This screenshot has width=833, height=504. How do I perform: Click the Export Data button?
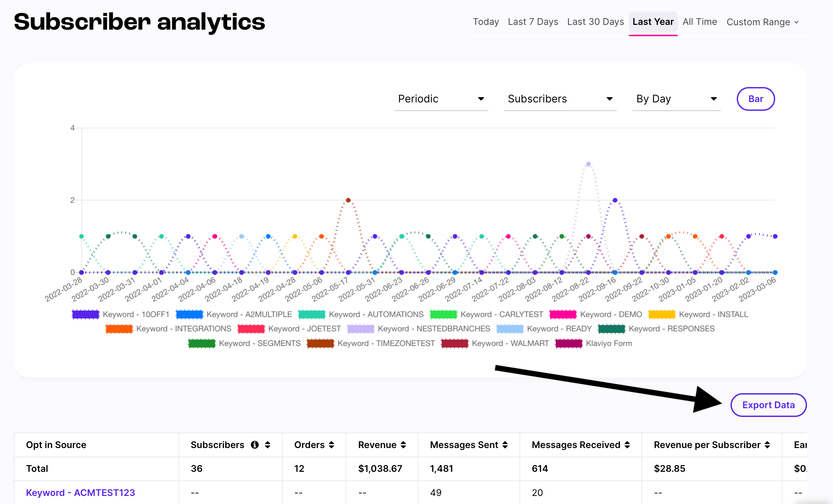[768, 405]
